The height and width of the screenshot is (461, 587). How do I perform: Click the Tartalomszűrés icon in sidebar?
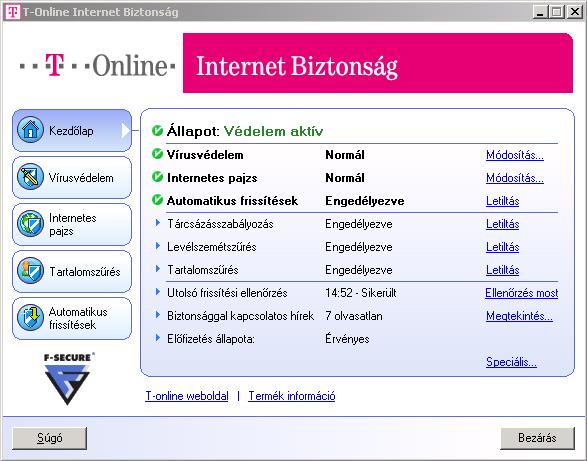30,271
